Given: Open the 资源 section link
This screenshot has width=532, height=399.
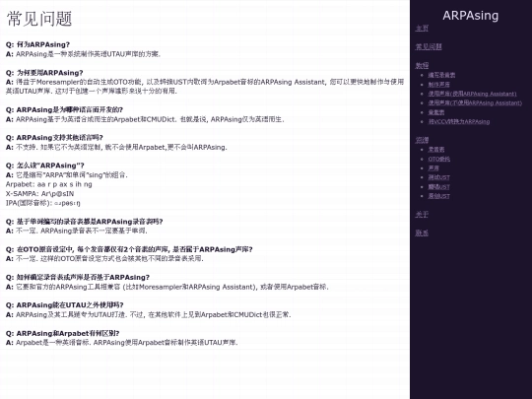Looking at the screenshot, I should 422,140.
